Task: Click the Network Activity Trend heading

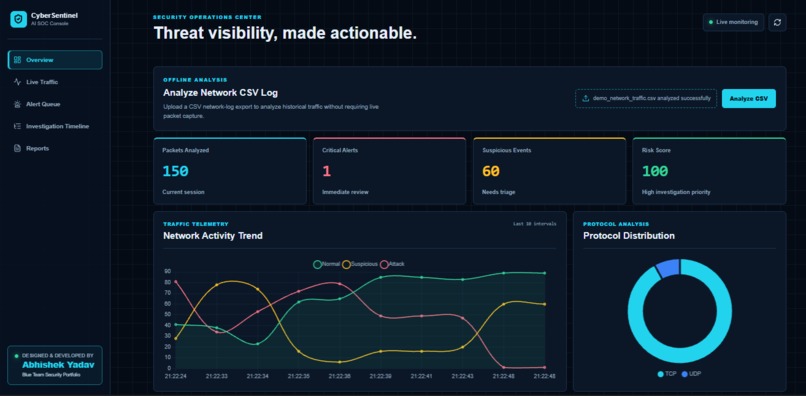Action: pyautogui.click(x=213, y=236)
